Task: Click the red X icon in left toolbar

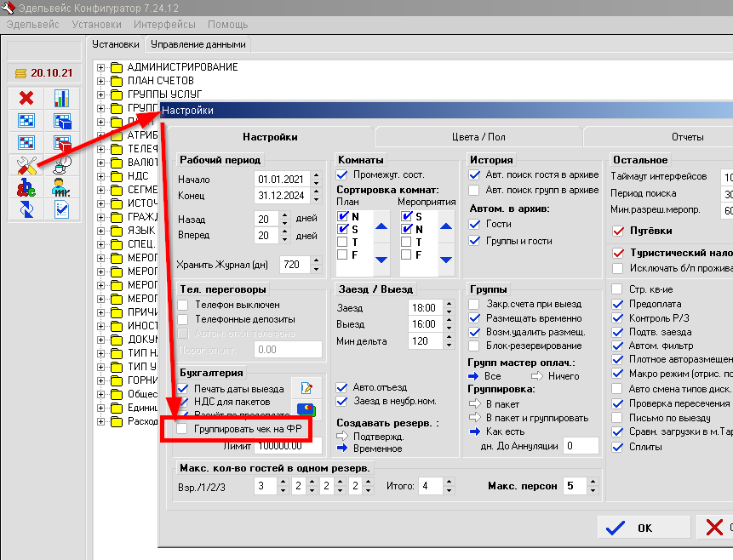Action: pyautogui.click(x=26, y=99)
